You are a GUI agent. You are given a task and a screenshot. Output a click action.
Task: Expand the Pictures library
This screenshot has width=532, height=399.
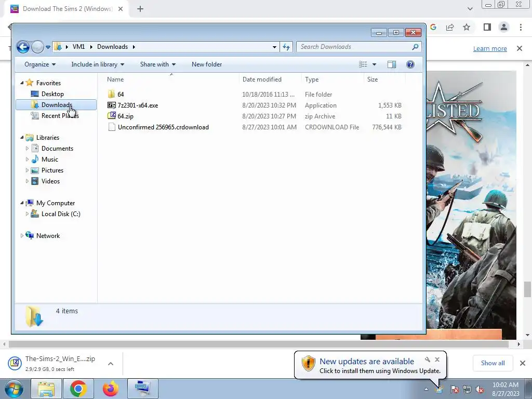tap(27, 170)
